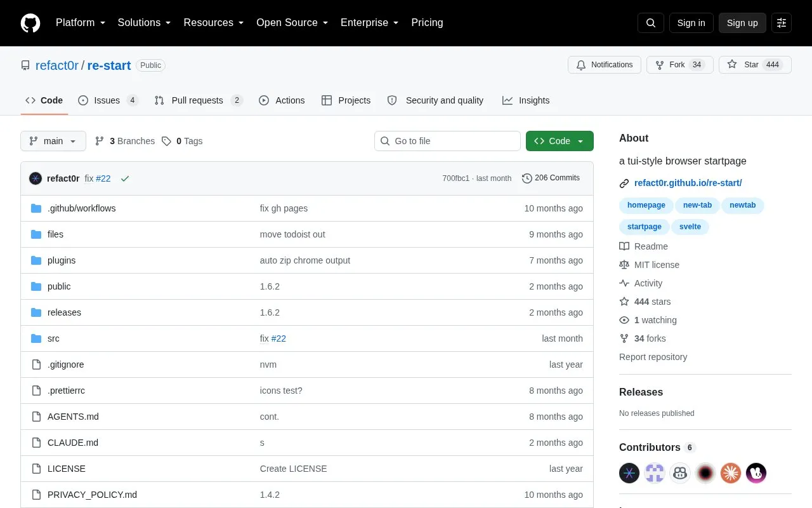Click the green check status icon

pos(125,178)
